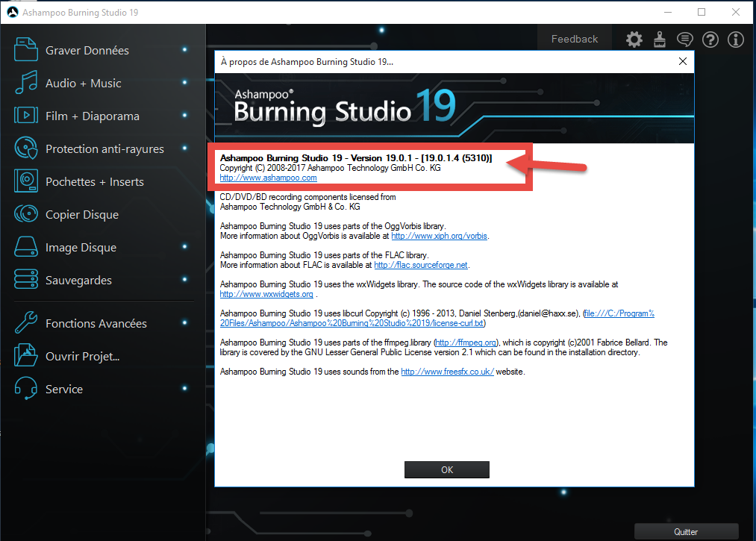This screenshot has height=541, width=756.
Task: Click the Audio + Music note icon
Action: [x=25, y=82]
